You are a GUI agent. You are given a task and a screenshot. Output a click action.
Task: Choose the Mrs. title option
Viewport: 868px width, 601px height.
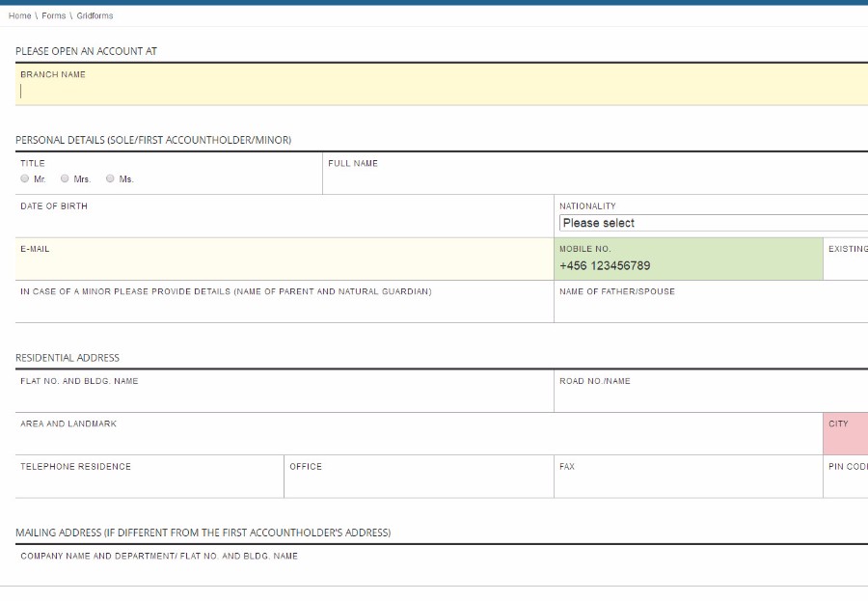(66, 178)
